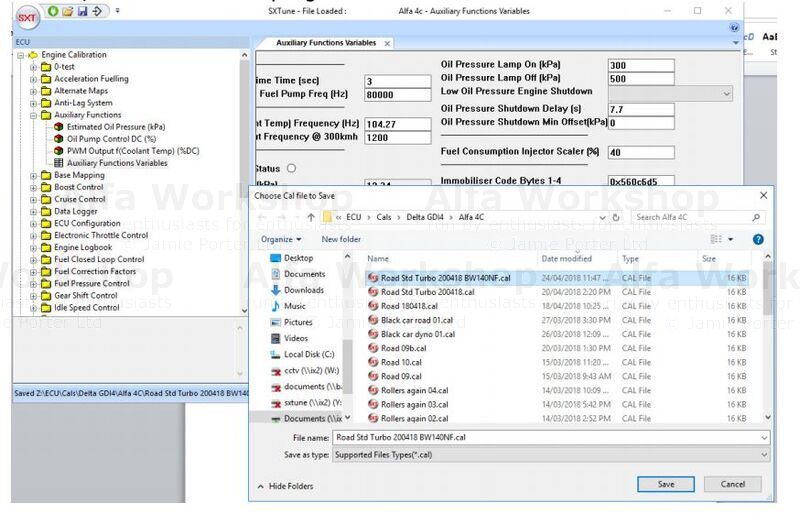Viewport: 800px width, 514px height.
Task: Open the Organize menu in save dialog
Action: [x=280, y=240]
